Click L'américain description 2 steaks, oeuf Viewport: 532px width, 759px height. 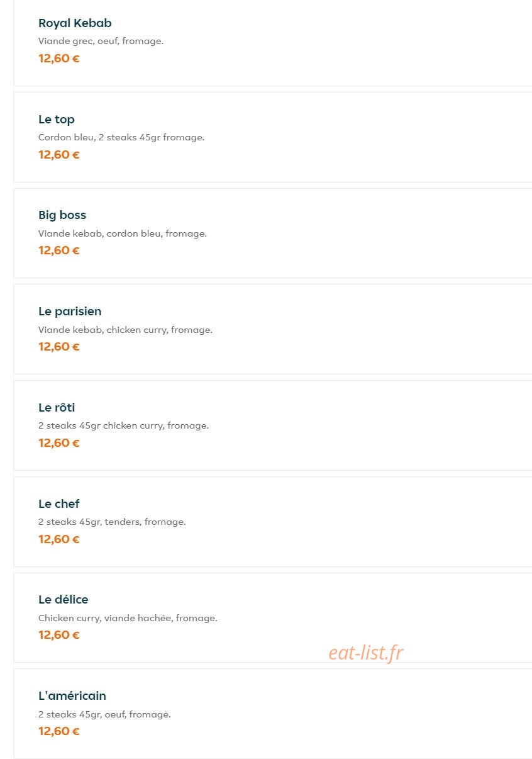(x=104, y=714)
